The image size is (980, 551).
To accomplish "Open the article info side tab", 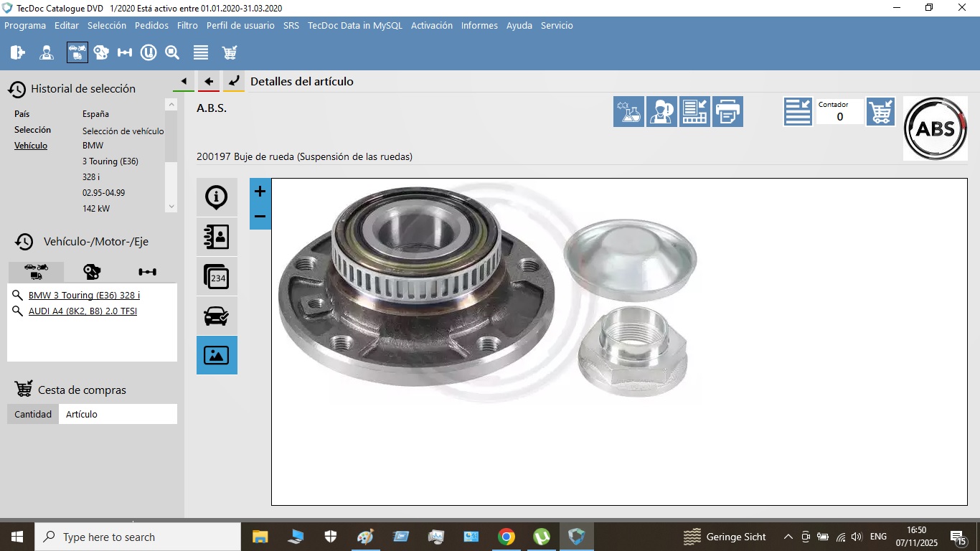I will [217, 197].
